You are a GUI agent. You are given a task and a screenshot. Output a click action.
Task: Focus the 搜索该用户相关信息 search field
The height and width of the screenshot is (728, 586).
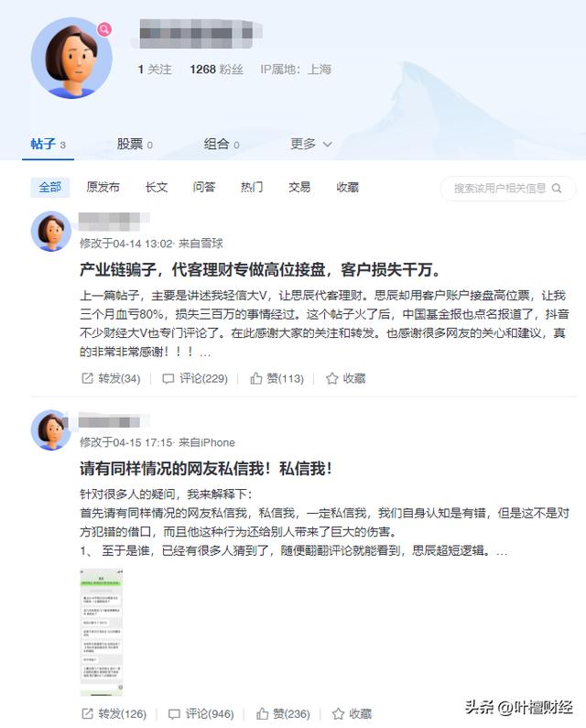click(x=508, y=188)
